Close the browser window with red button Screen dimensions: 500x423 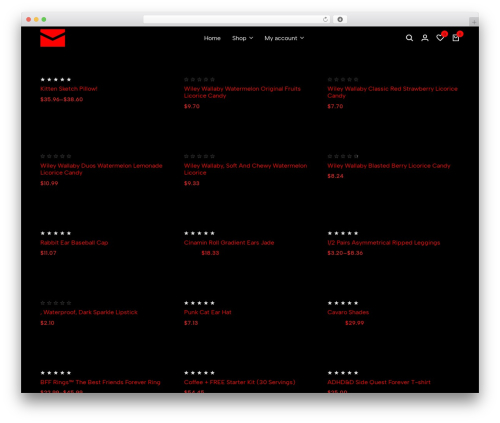29,19
